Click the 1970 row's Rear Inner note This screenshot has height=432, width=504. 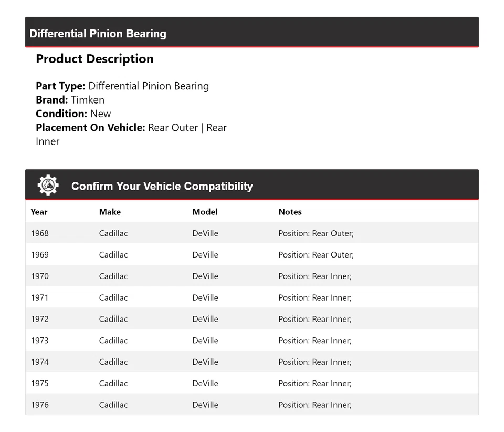[315, 276]
